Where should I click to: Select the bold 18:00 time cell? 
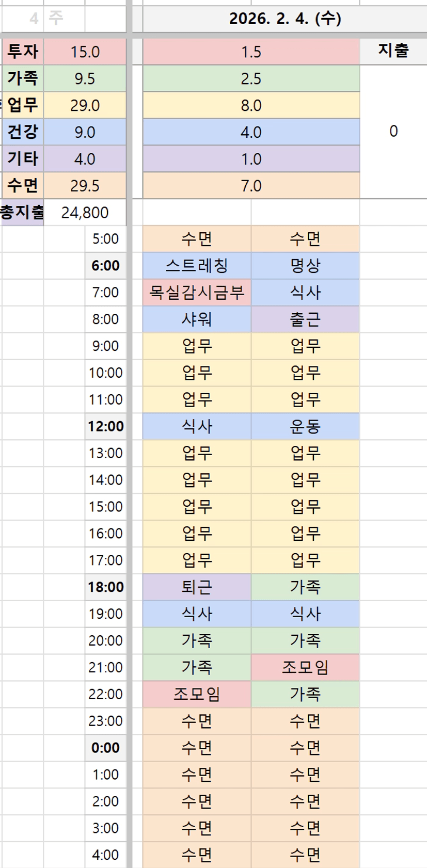point(105,587)
